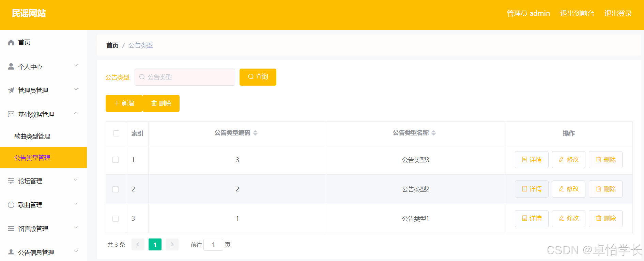Click the go-to page number input
Image resolution: width=644 pixels, height=261 pixels.
point(213,245)
